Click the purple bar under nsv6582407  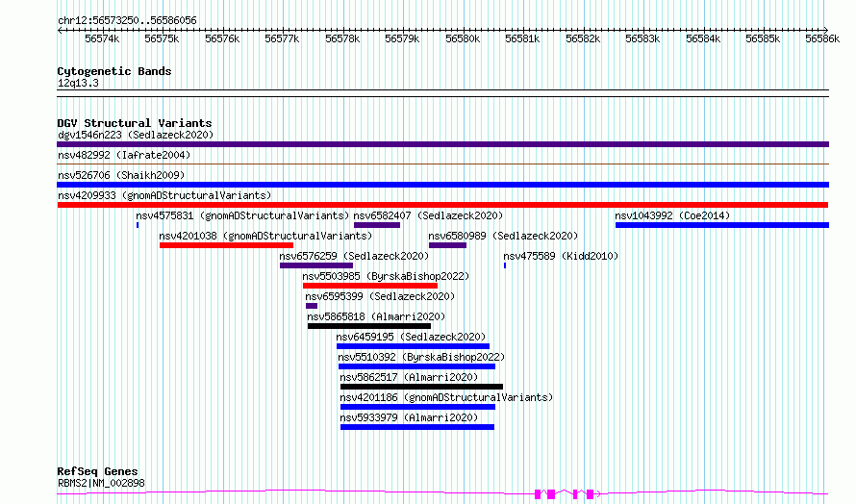(x=377, y=225)
